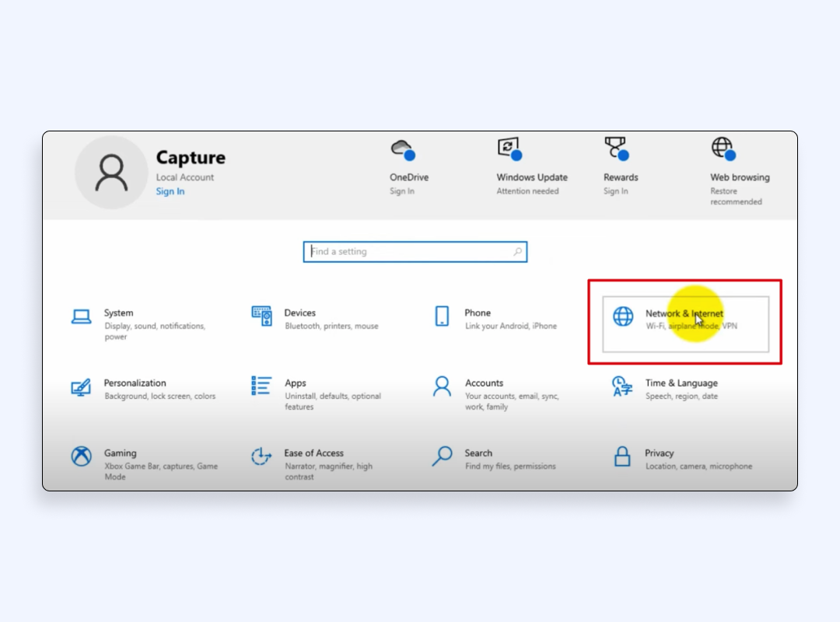Open the Ease of Access icon

(261, 456)
